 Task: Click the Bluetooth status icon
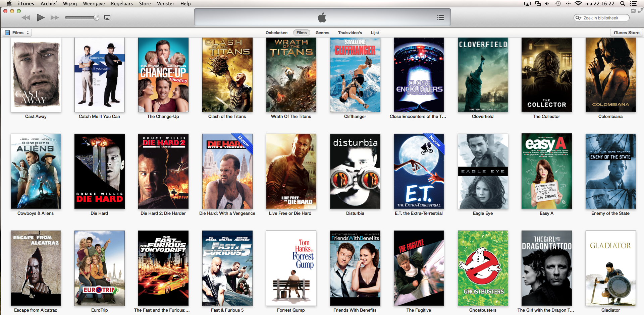[x=568, y=4]
